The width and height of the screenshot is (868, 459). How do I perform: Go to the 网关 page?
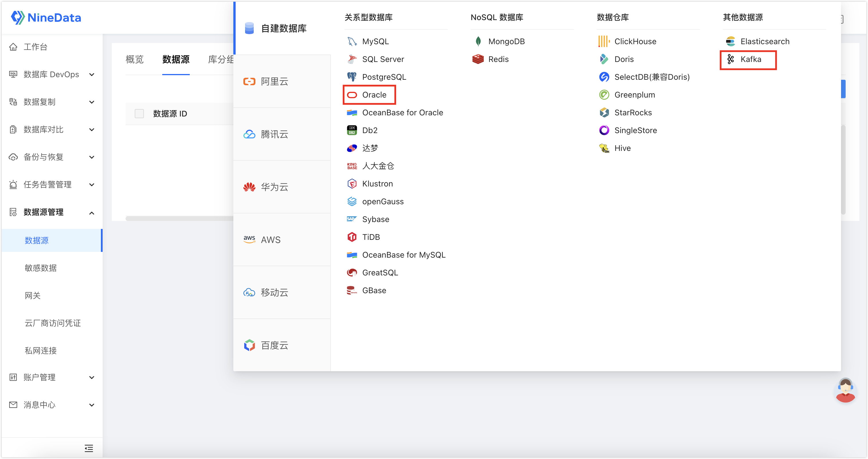[x=32, y=296]
